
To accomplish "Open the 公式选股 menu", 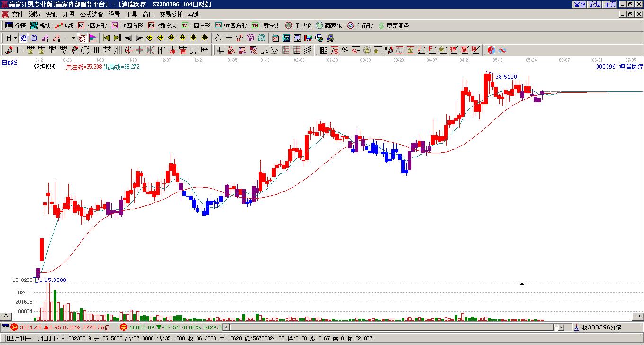I will point(91,14).
